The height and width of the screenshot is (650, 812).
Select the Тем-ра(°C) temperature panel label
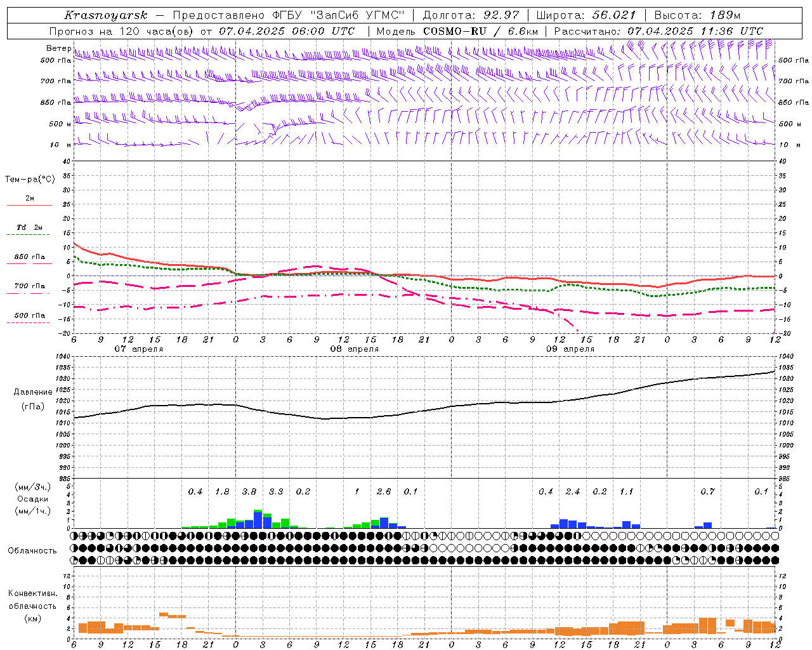(30, 180)
